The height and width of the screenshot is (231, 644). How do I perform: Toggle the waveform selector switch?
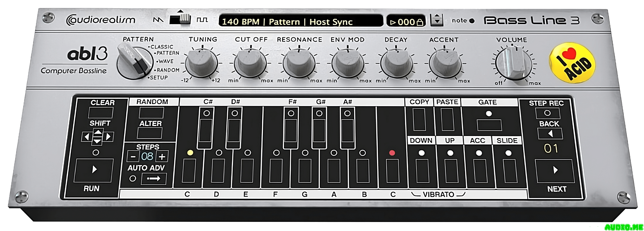coord(180,19)
